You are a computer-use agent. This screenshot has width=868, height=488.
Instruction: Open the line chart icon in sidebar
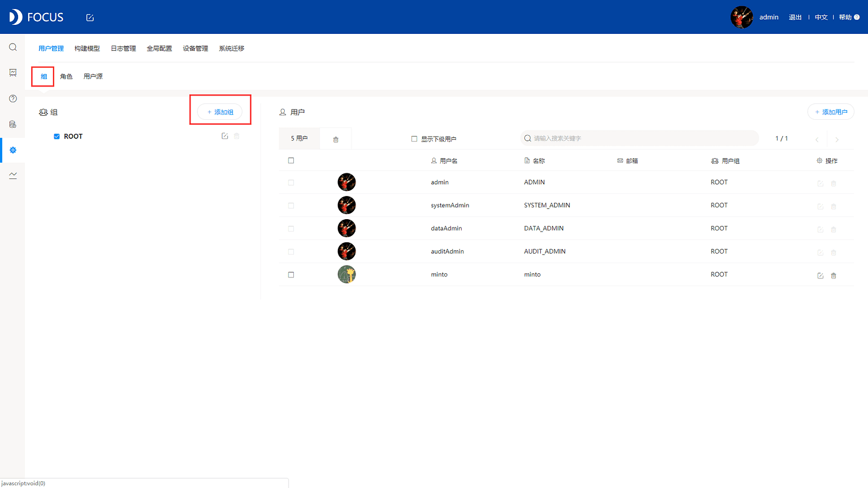tap(13, 176)
